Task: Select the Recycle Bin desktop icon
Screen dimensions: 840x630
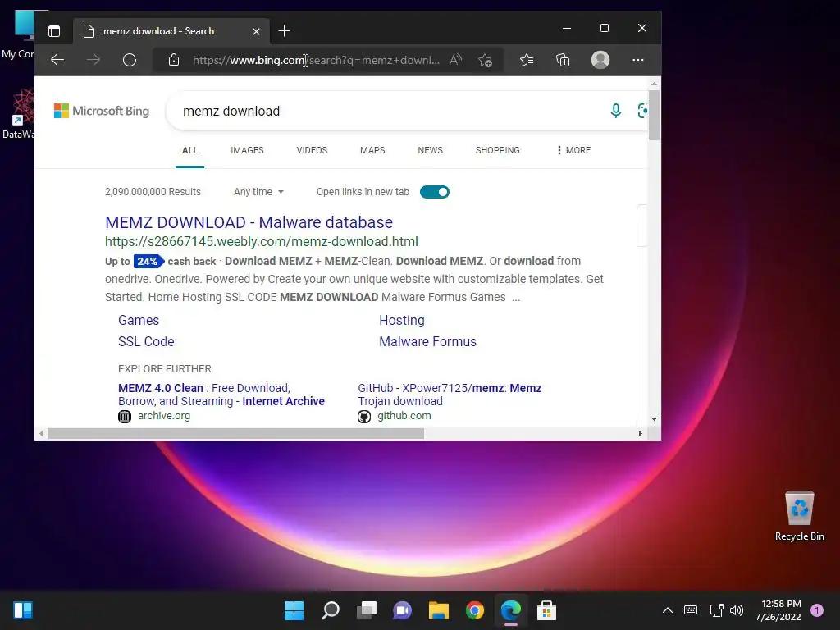Action: [x=799, y=517]
